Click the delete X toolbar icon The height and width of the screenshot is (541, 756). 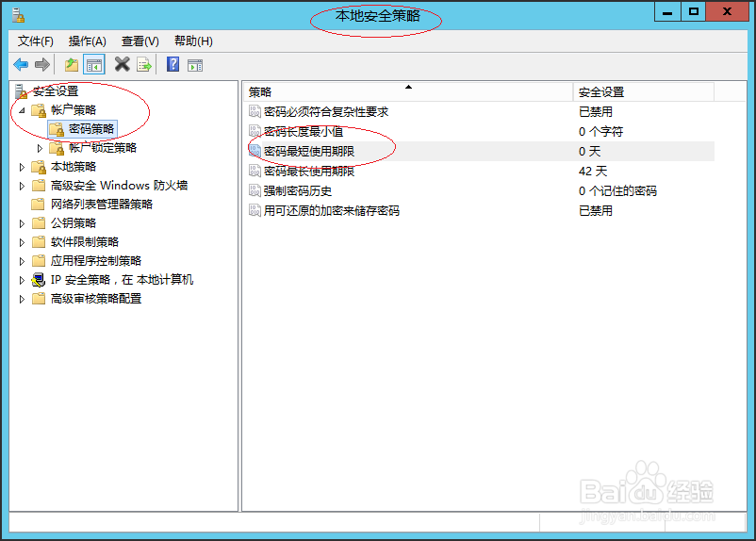click(122, 64)
